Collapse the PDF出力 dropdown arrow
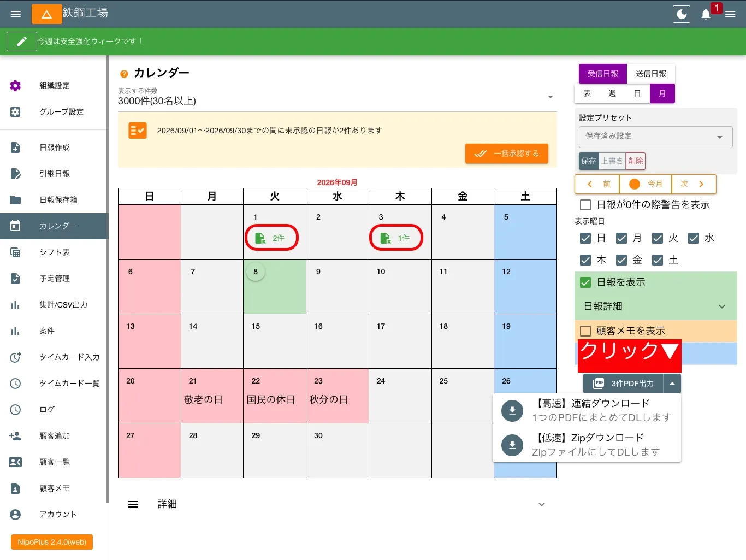 point(672,384)
